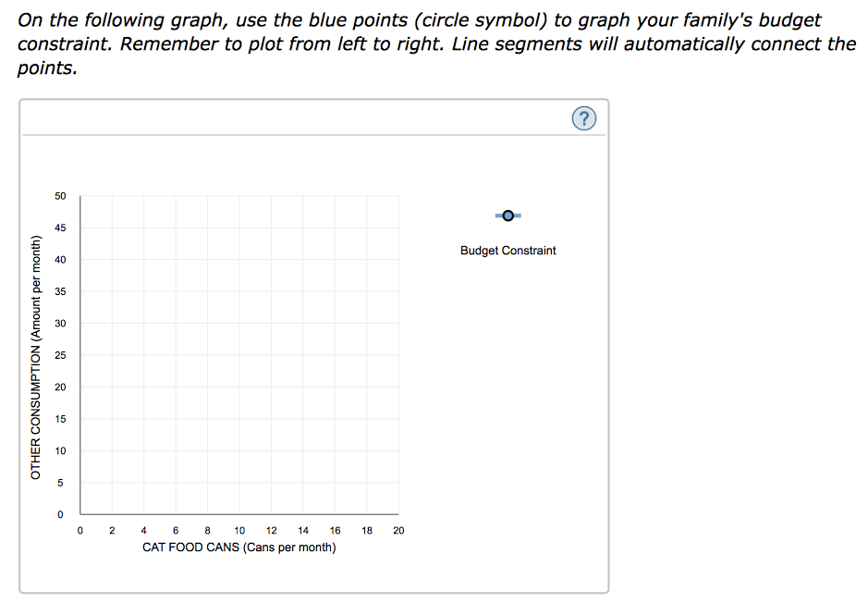Viewport: 868px width, 603px height.
Task: Plot point at 10 cans, 25 consumption
Action: [x=239, y=355]
